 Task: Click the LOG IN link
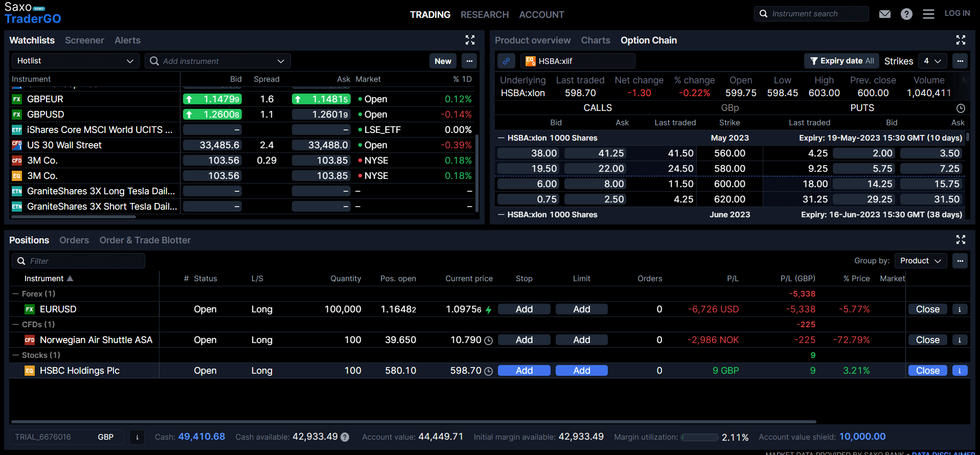tap(957, 13)
